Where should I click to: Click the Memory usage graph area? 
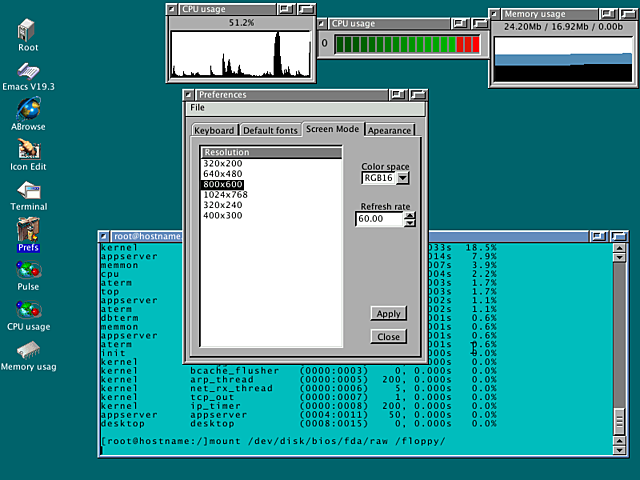[x=563, y=60]
